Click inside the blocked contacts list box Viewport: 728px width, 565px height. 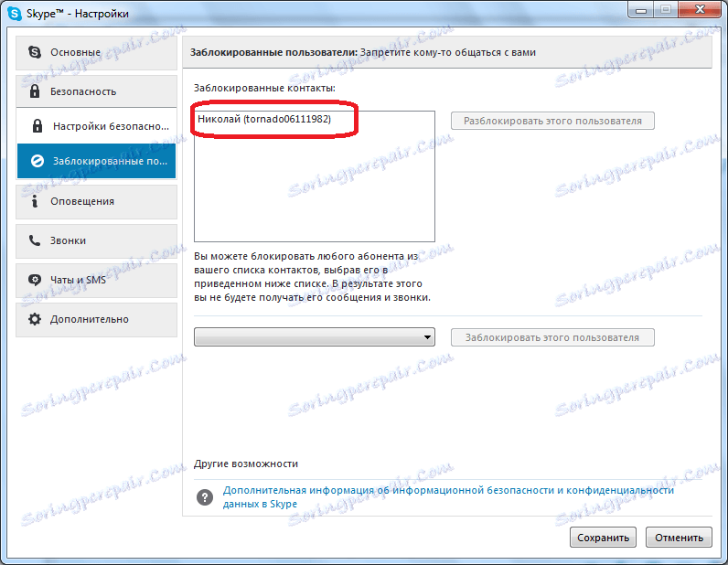pos(315,176)
